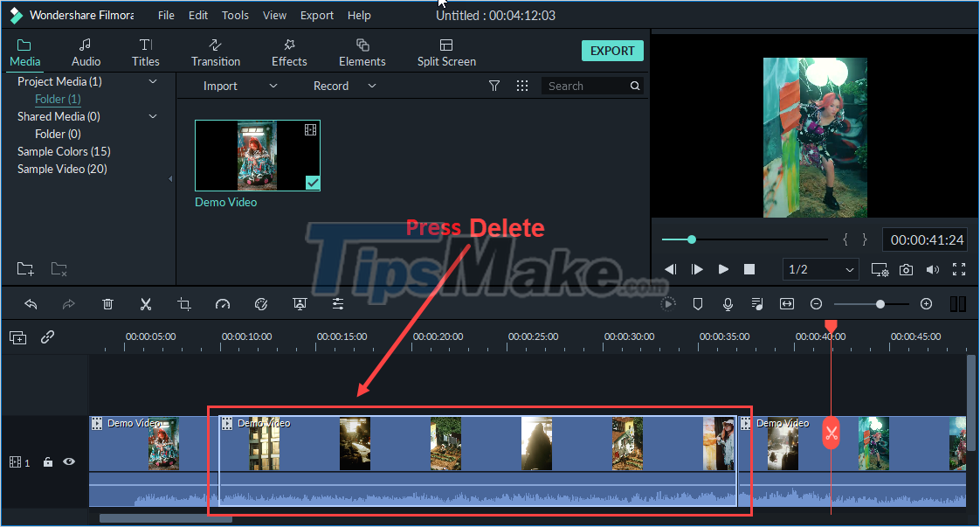Open the Import dropdown arrow

(273, 86)
